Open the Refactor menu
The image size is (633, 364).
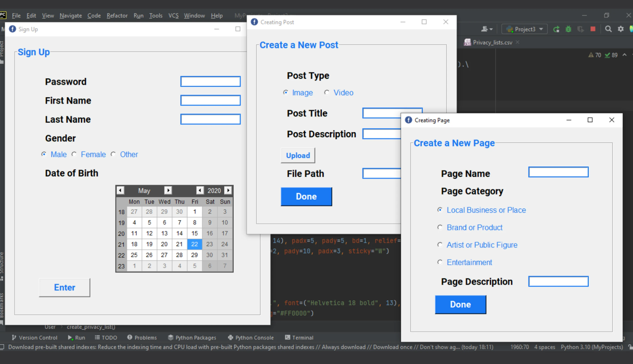(x=117, y=15)
